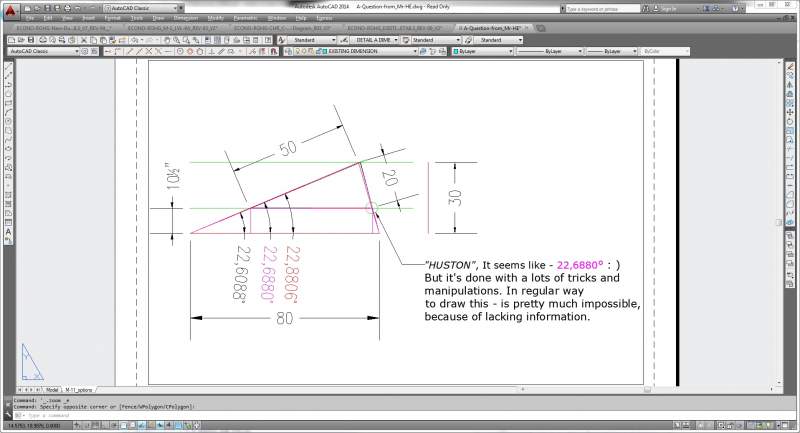The image size is (800, 433).
Task: Toggle Polar Tracking in status bar
Action: 114,425
